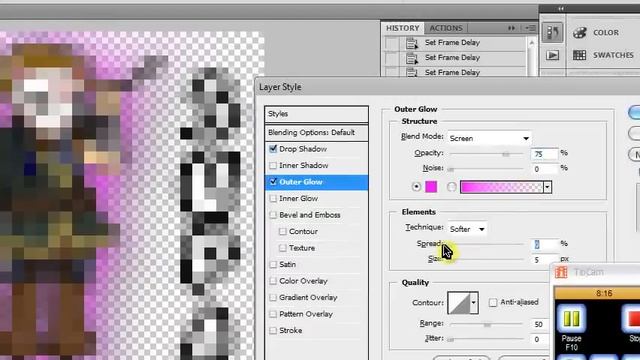Enable the Inner Shadow checkbox
This screenshot has height=360, width=640.
pos(273,165)
